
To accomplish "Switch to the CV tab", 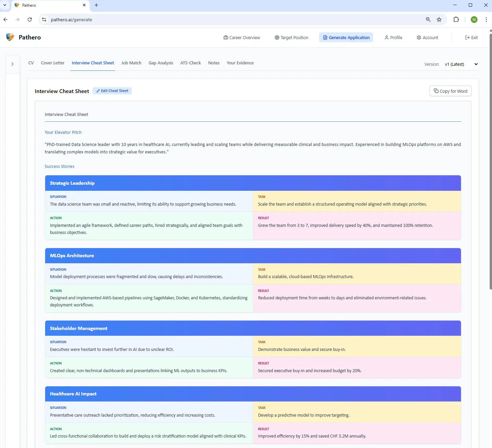I will (31, 63).
